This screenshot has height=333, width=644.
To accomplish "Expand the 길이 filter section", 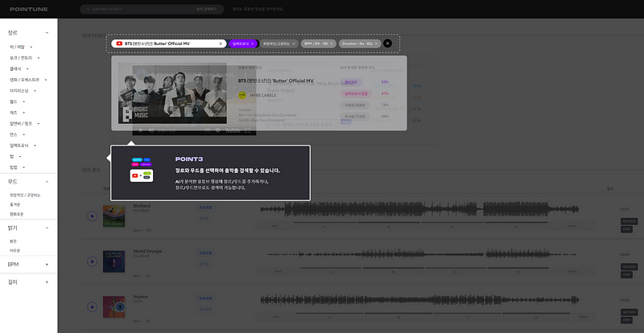I will point(47,282).
